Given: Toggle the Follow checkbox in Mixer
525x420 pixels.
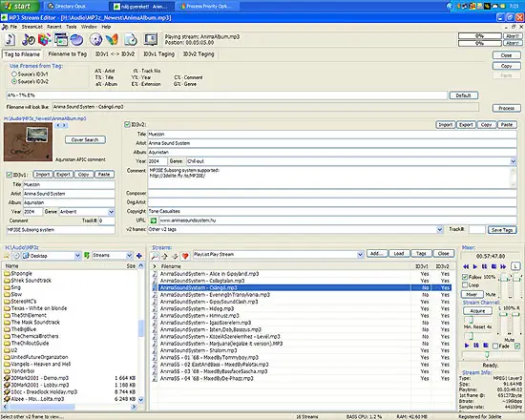Looking at the screenshot, I should [x=465, y=277].
